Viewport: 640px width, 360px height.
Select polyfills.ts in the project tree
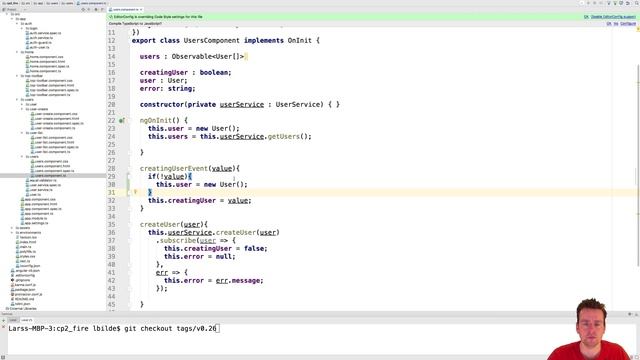(x=27, y=251)
